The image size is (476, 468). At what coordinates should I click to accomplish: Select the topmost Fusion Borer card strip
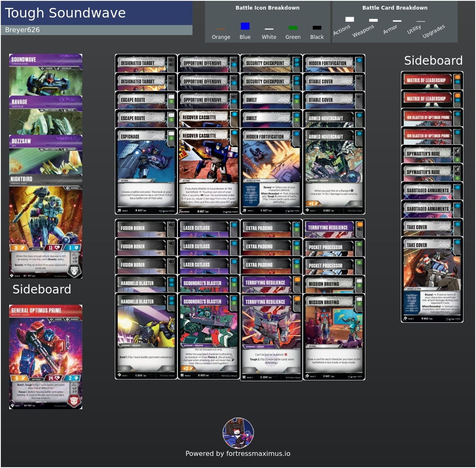(146, 228)
